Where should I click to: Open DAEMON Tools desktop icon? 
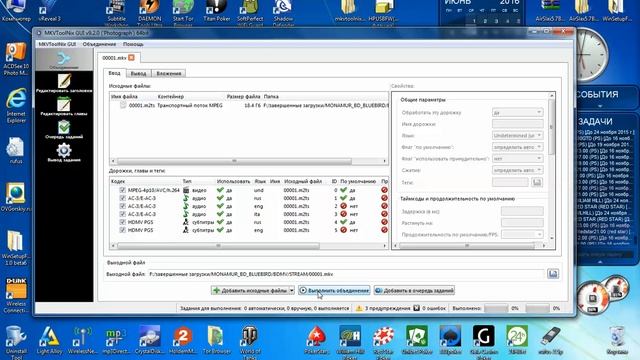tap(150, 12)
